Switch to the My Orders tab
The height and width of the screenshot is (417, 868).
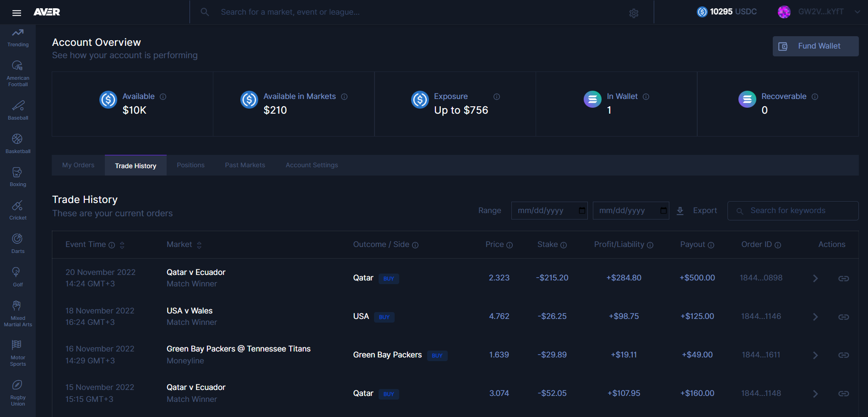tap(78, 165)
